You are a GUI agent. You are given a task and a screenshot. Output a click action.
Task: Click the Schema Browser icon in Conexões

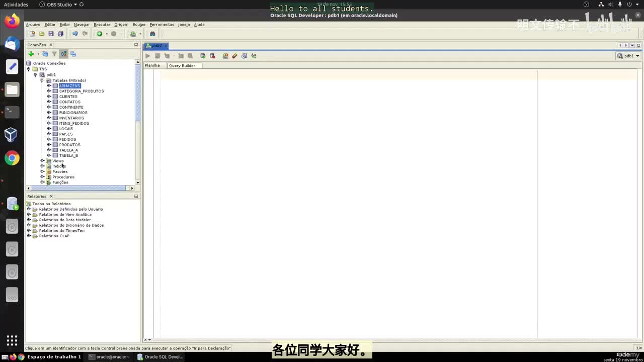tap(63, 54)
